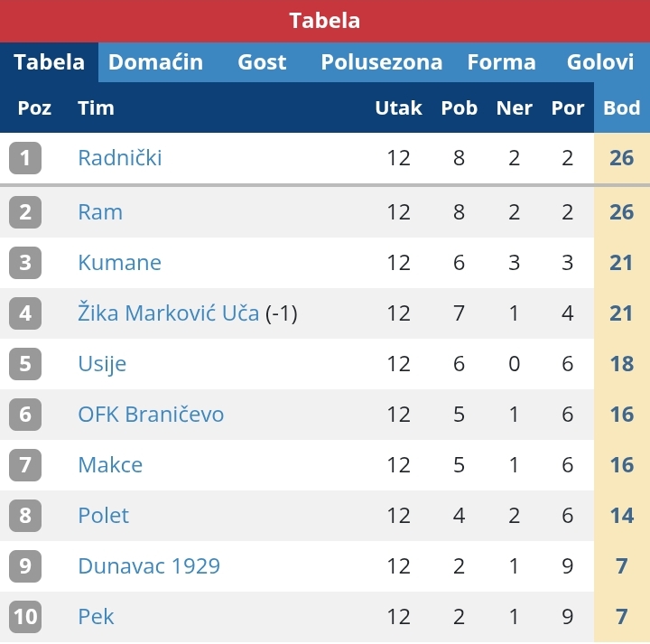Screen dimensions: 650x644
Task: Click the position 1 badge icon
Action: (25, 158)
